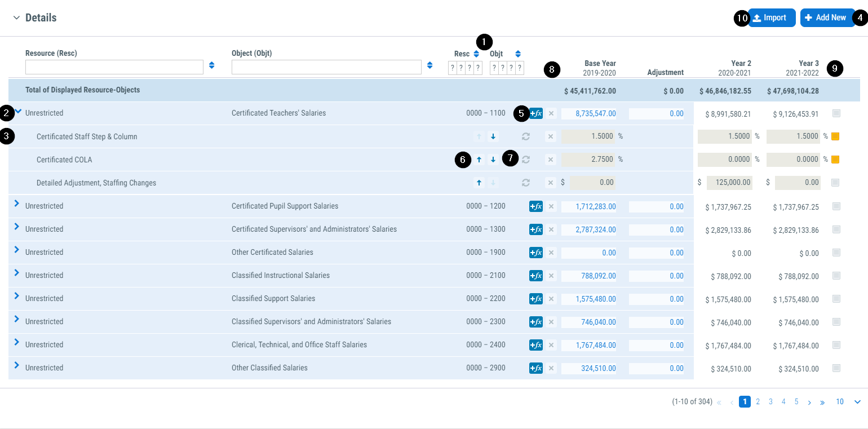868x429 pixels.
Task: Click the Resource (Resc) filter input
Action: tap(114, 67)
